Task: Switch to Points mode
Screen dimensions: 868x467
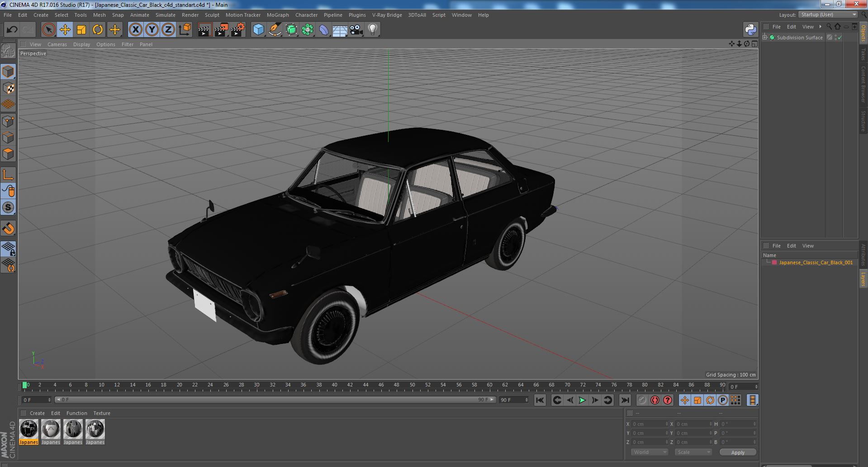Action: tap(8, 121)
